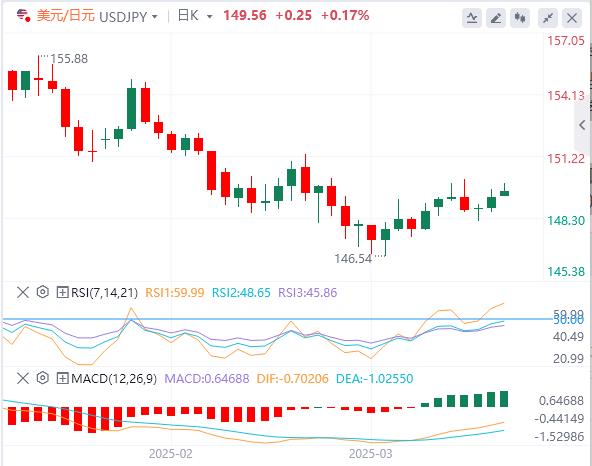Open the 日K timeframe dropdown
592x466 pixels.
coord(195,16)
